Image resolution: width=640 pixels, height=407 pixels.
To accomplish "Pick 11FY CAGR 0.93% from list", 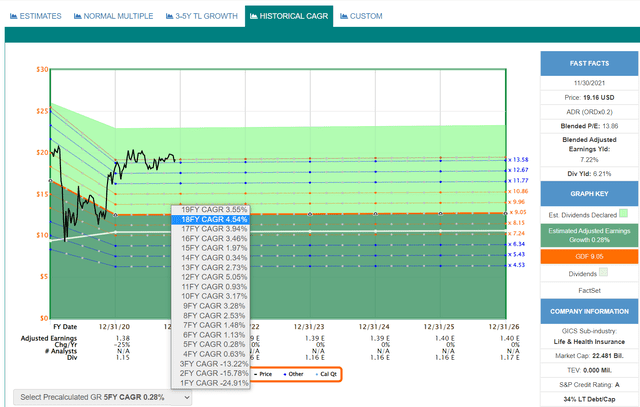I will point(210,287).
